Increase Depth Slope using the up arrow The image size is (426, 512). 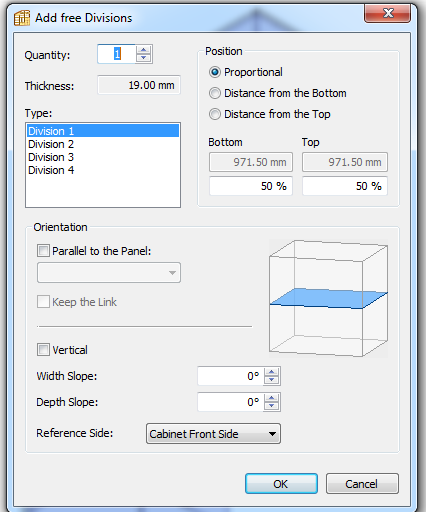tap(272, 398)
